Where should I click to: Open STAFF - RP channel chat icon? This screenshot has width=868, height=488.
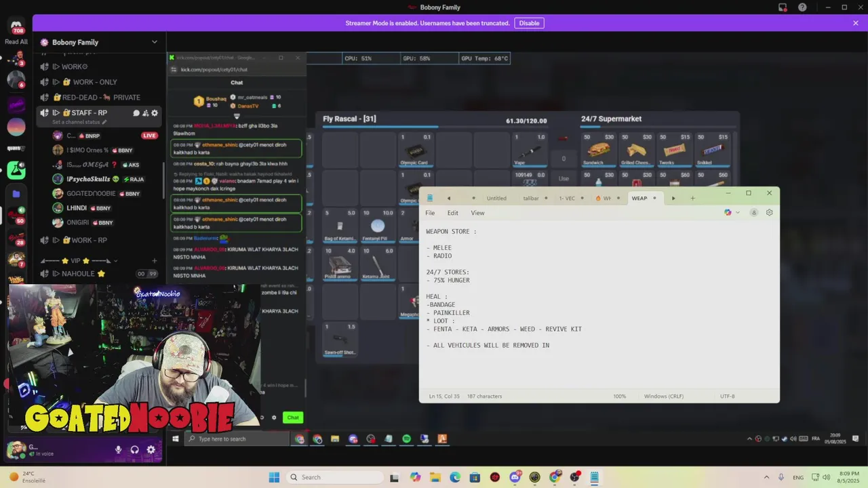pyautogui.click(x=136, y=113)
